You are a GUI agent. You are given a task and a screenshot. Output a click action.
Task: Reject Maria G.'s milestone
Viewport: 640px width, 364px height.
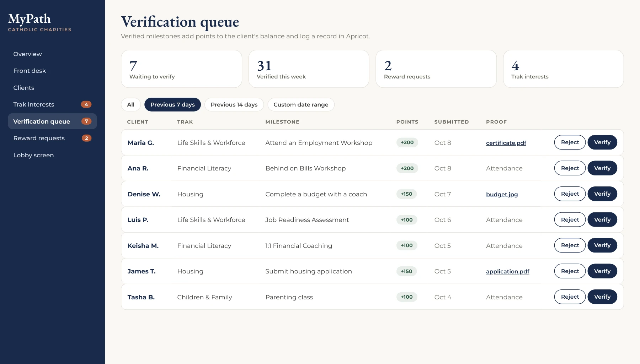coord(570,142)
